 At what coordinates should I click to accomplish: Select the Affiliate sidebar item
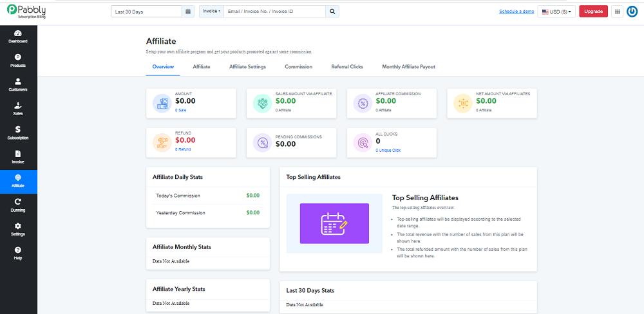click(18, 181)
